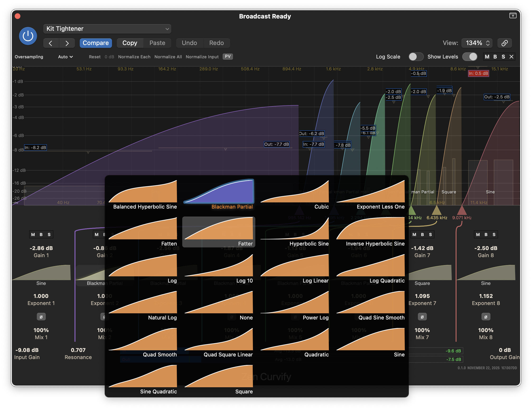Image resolution: width=532 pixels, height=410 pixels.
Task: Choose Fatter from the curve menu
Action: (x=219, y=231)
